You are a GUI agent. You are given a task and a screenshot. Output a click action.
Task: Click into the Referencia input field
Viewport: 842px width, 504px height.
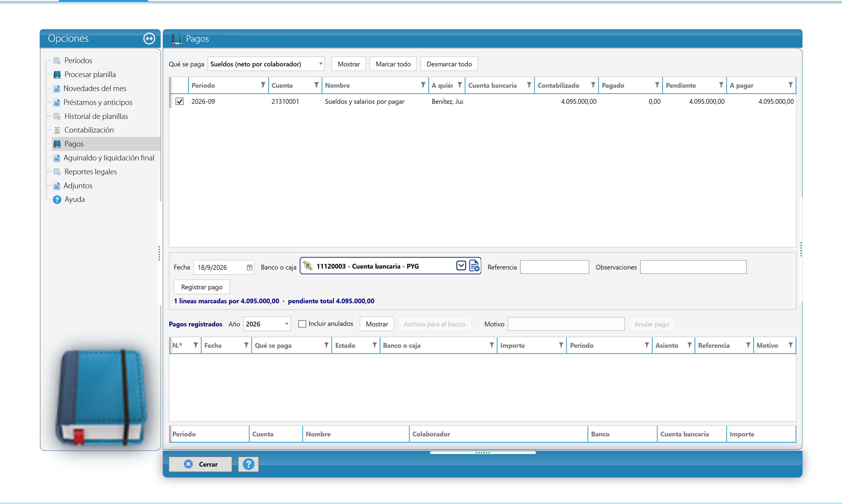[555, 267]
